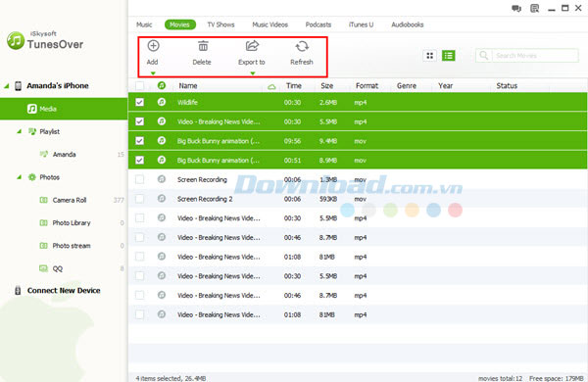
Task: Open the Podcasts tab
Action: (318, 24)
